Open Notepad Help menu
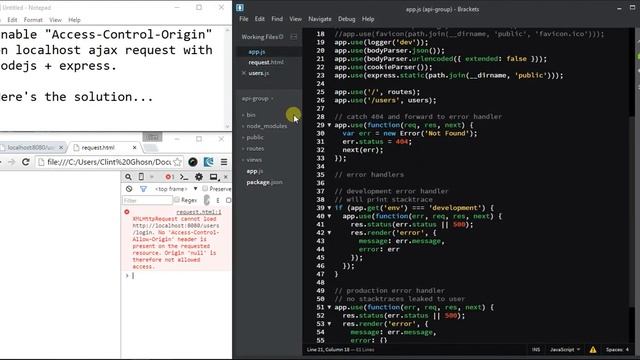 [x=74, y=20]
